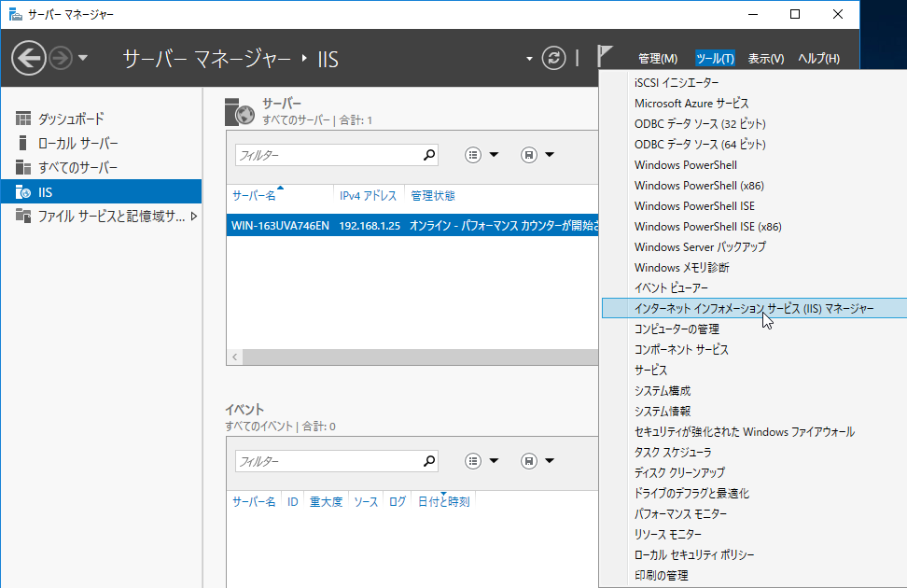Click into the Servers filter text field

327,155
